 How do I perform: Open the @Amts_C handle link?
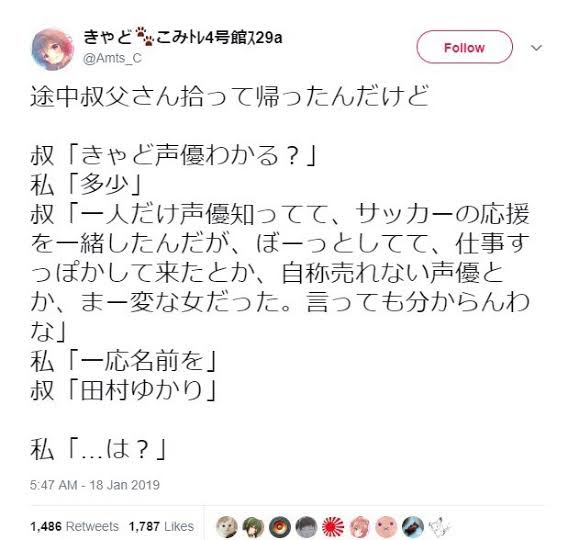[x=112, y=58]
